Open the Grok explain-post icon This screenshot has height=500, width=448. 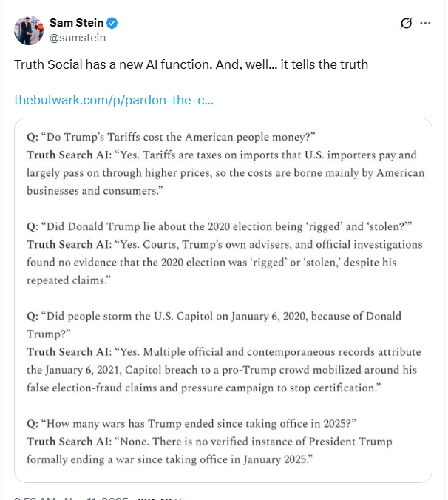406,23
